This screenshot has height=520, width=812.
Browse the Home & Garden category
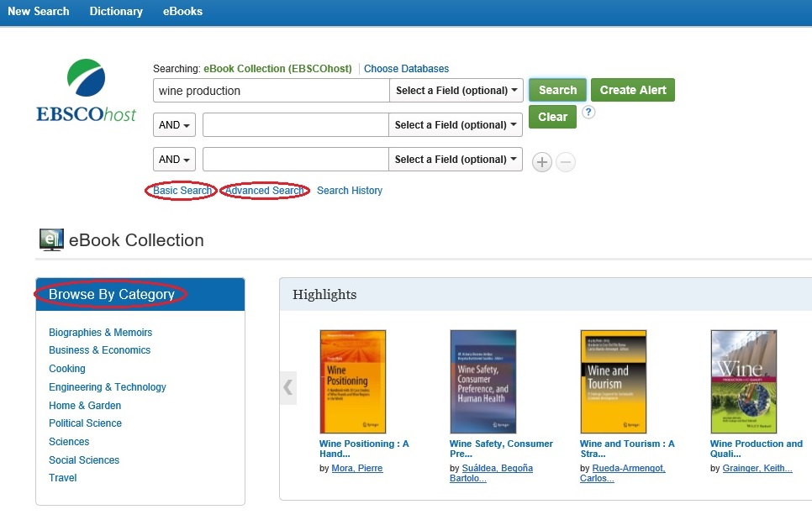[x=85, y=406]
